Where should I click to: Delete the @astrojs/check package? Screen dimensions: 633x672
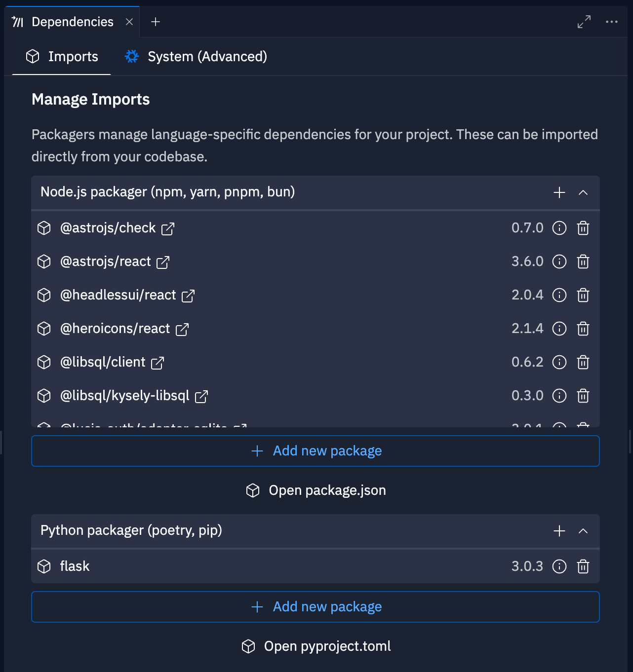point(583,228)
